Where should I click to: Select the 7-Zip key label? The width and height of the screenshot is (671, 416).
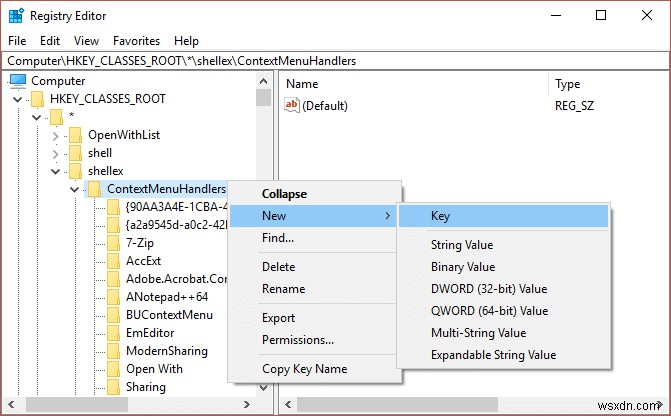click(x=140, y=243)
